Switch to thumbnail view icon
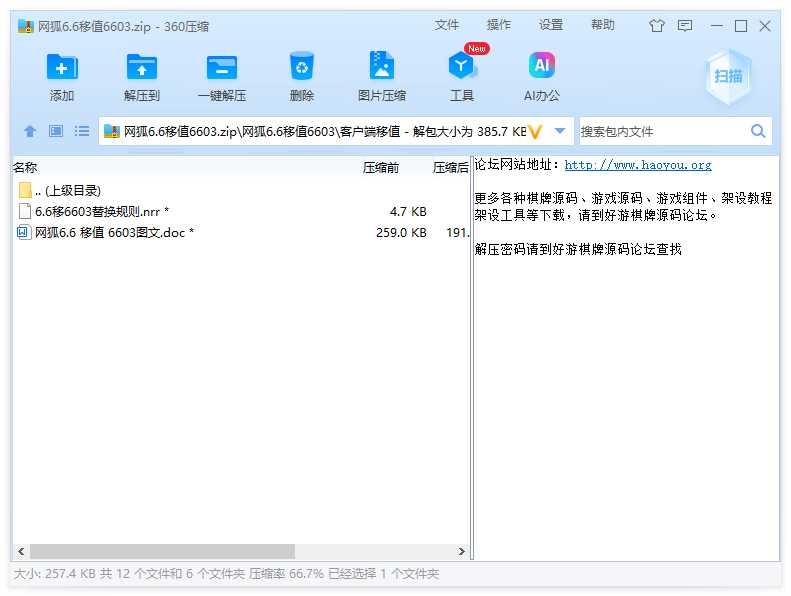The width and height of the screenshot is (791, 596). coord(56,131)
